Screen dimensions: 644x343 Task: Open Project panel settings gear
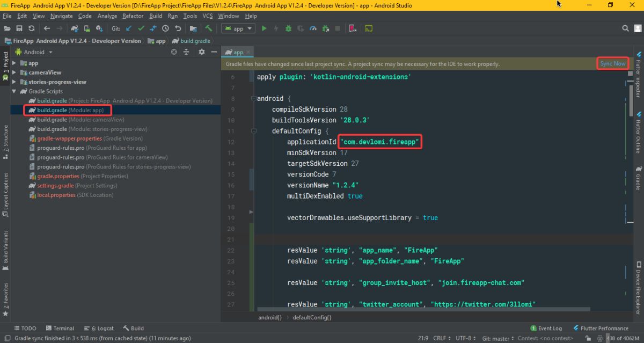202,52
